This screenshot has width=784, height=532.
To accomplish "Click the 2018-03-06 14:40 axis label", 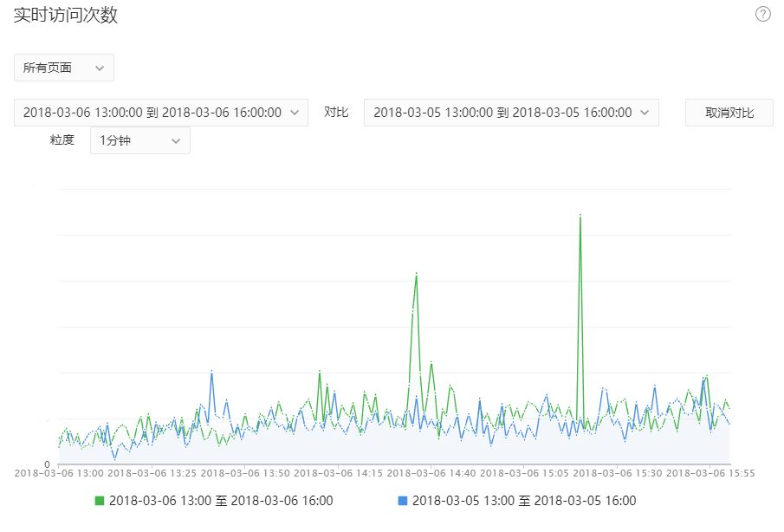I will pos(431,473).
